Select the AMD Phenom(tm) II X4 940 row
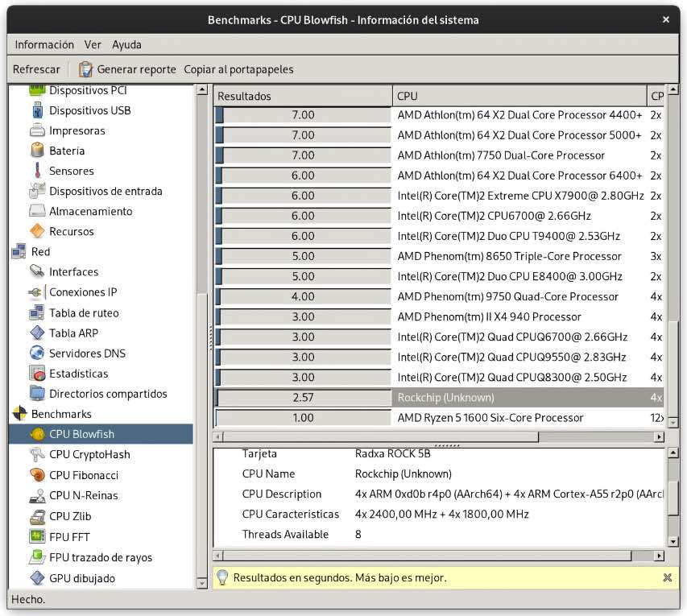Image resolution: width=687 pixels, height=616 pixels. 439,316
